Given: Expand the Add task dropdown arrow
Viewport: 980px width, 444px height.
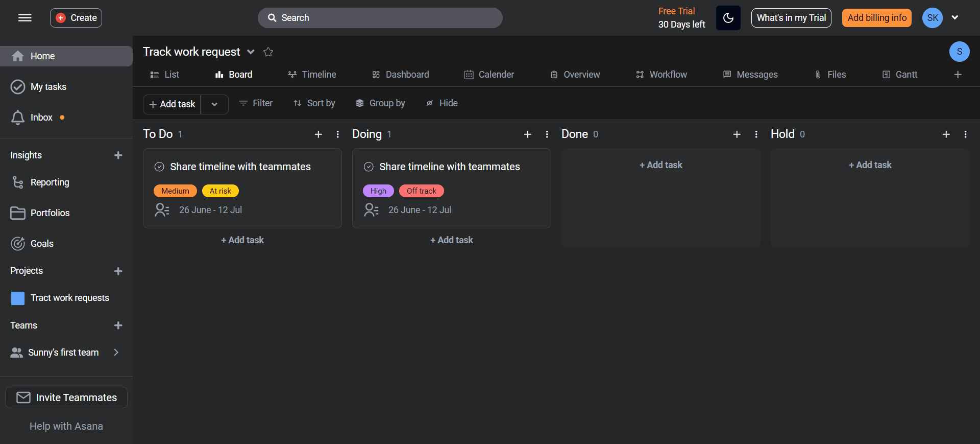Looking at the screenshot, I should tap(214, 104).
